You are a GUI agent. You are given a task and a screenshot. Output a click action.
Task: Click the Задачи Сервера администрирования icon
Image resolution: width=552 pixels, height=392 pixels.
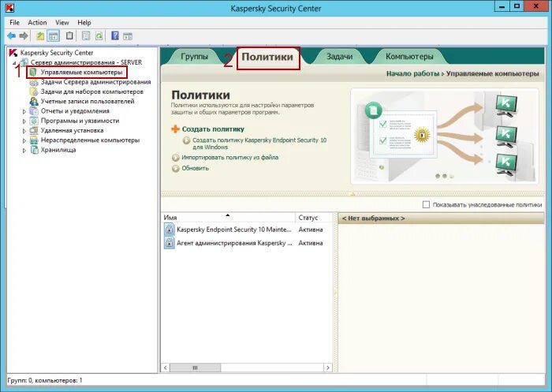pos(34,82)
